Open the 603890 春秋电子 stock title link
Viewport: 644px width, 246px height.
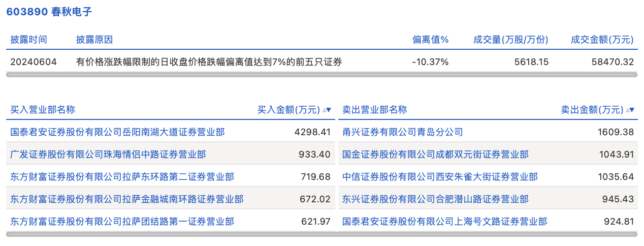[x=49, y=12]
